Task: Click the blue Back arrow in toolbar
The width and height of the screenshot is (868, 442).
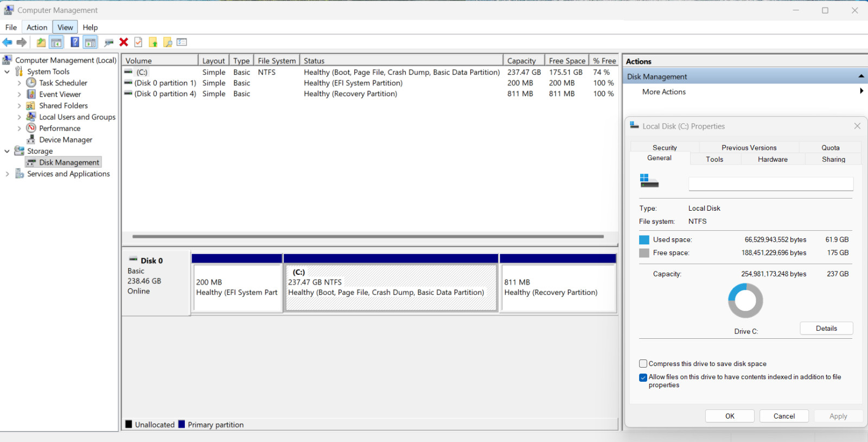Action: (x=7, y=42)
